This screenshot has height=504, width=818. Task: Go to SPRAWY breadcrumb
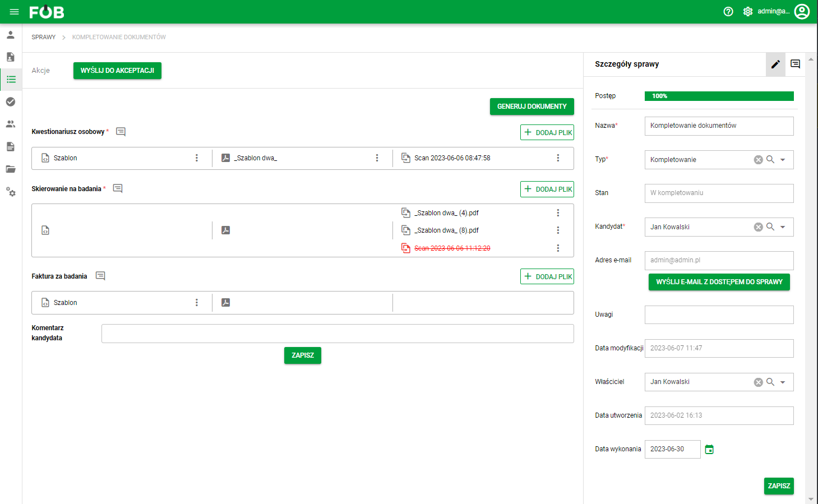[44, 37]
